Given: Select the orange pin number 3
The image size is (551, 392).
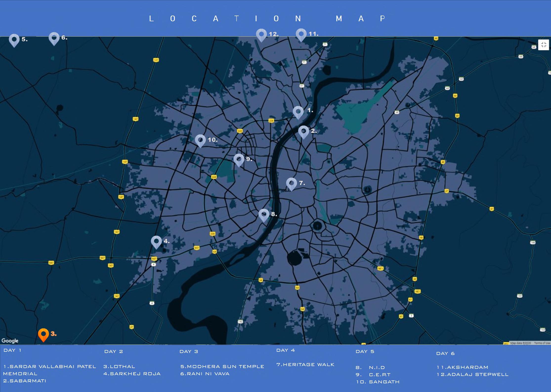Looking at the screenshot, I should click(x=43, y=334).
